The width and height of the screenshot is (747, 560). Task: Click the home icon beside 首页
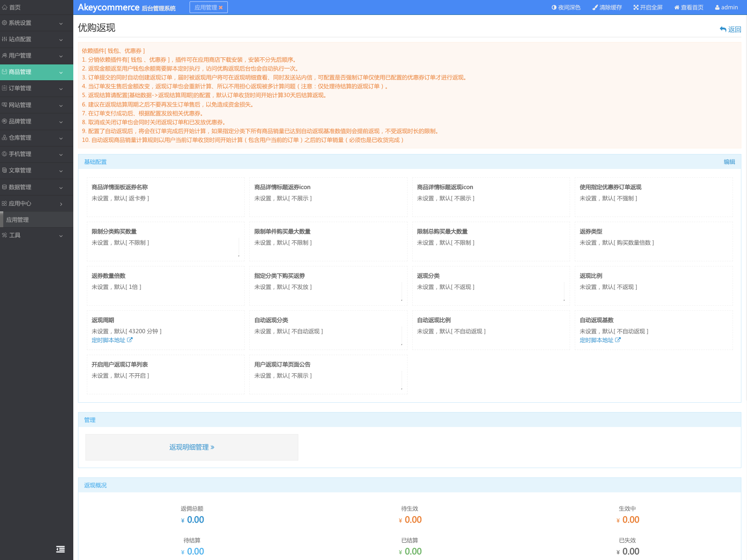[5, 7]
